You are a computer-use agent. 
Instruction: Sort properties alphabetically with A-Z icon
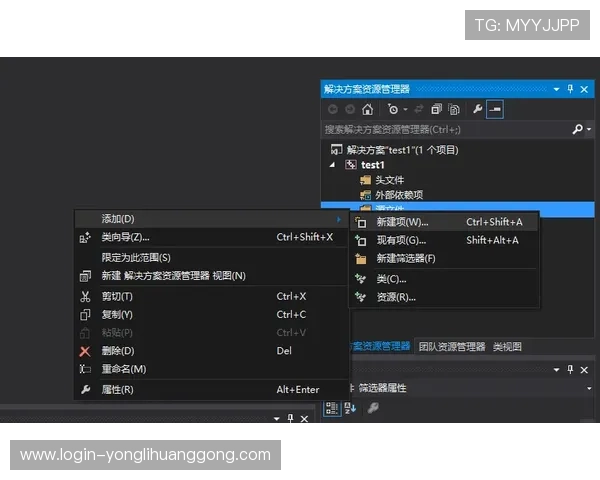pos(350,408)
